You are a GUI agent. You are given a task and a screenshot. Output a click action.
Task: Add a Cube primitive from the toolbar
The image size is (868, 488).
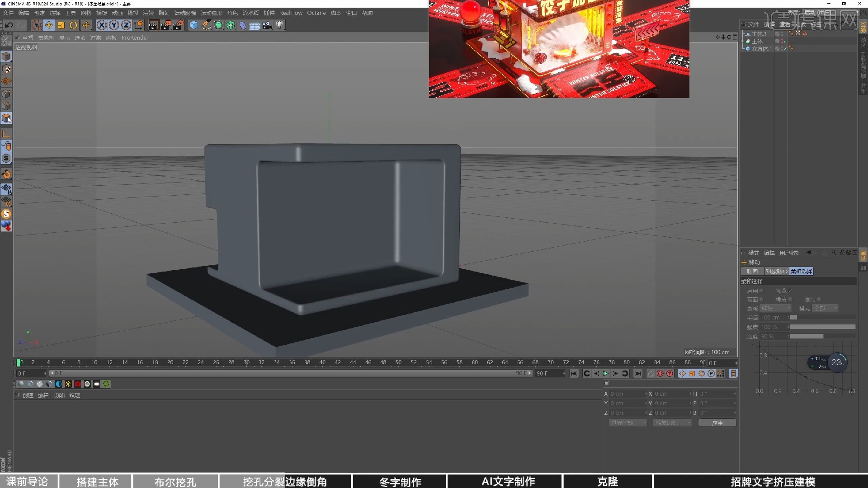pos(193,25)
